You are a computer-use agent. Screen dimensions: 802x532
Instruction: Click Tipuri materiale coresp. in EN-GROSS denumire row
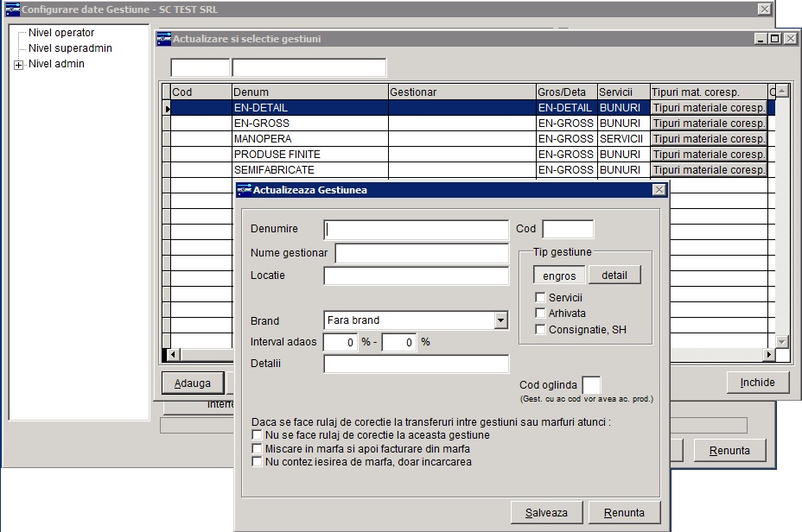click(x=709, y=123)
